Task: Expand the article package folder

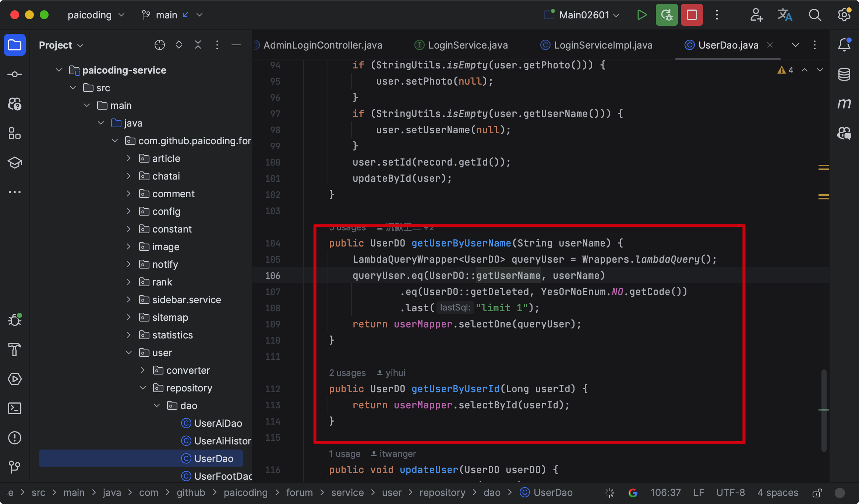Action: coord(128,159)
